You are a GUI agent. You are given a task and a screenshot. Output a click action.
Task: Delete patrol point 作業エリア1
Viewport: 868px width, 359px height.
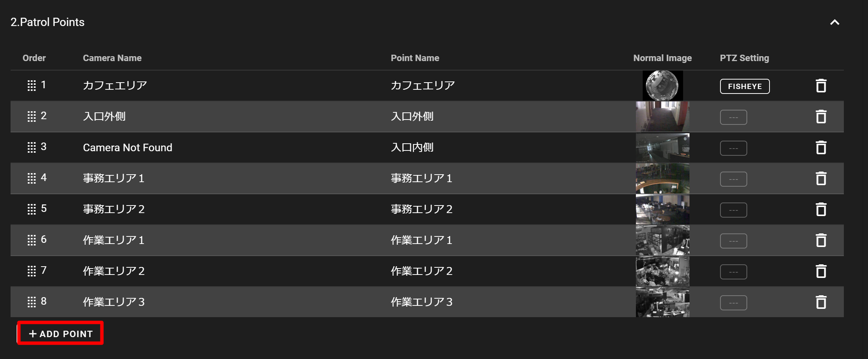(x=821, y=240)
